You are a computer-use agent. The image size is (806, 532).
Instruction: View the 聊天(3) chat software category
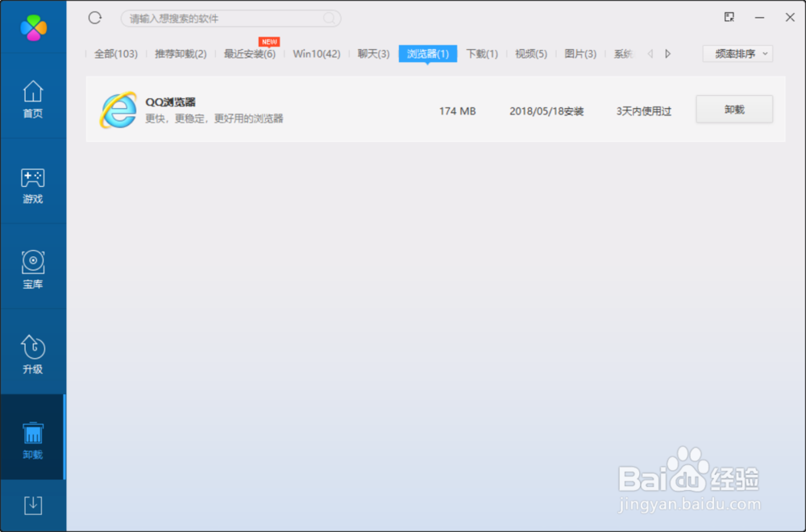(372, 53)
